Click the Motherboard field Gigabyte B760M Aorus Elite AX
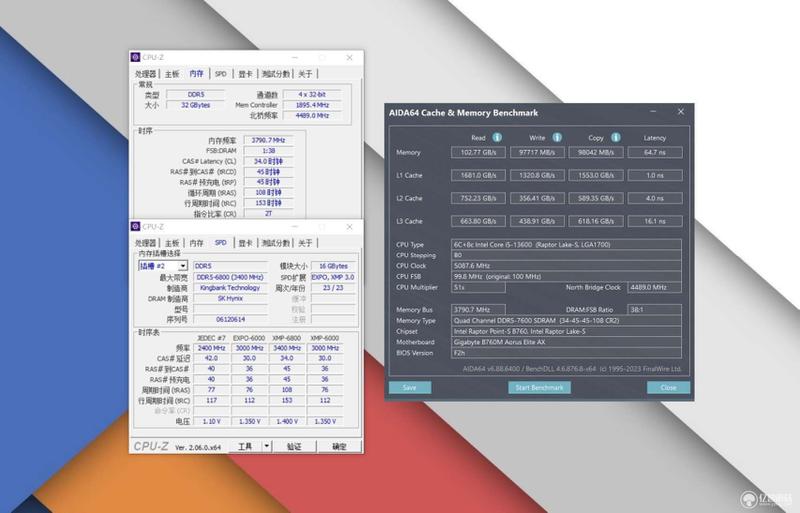 pos(566,342)
